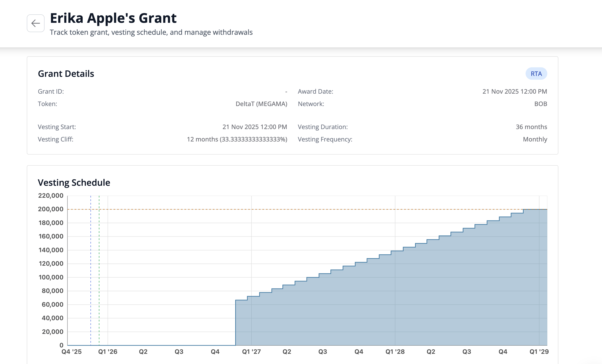
Task: Click the Q1 '27 axis label
Action: [x=251, y=352]
